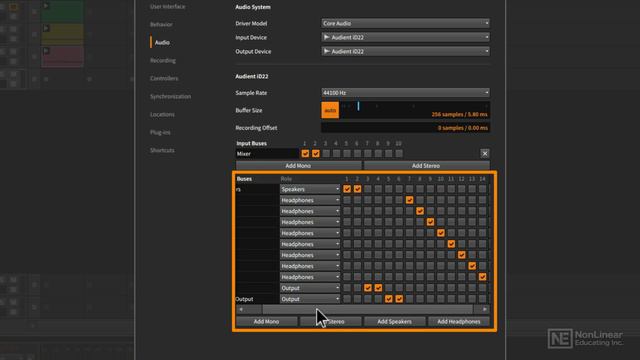
Task: Open the Plug-ins settings tab
Action: [160, 132]
